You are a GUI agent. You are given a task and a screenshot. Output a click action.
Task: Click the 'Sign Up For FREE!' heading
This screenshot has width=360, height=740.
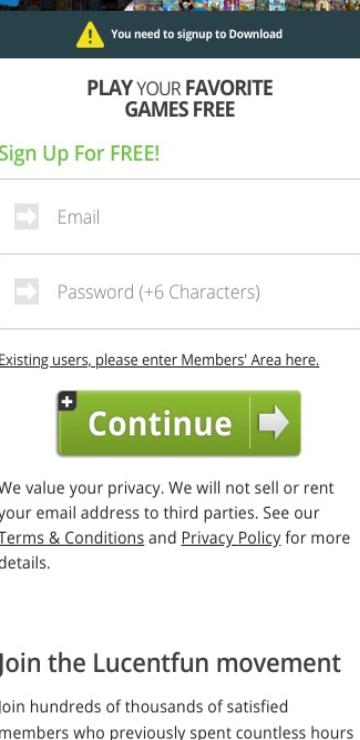pyautogui.click(x=80, y=154)
